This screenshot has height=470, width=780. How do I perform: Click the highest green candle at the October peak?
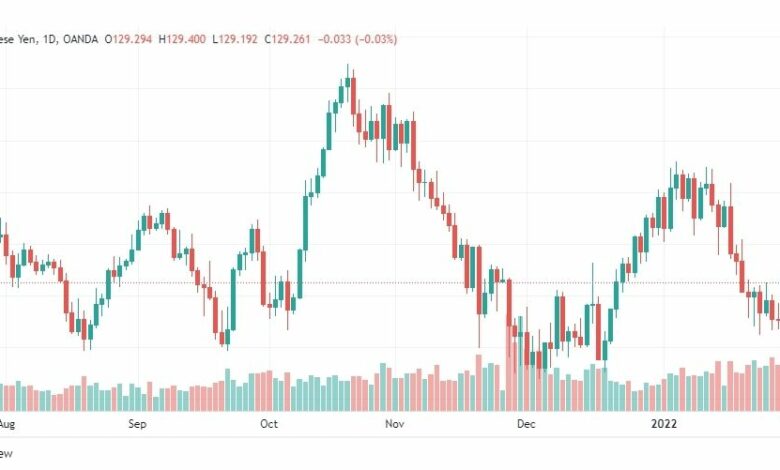tap(347, 83)
